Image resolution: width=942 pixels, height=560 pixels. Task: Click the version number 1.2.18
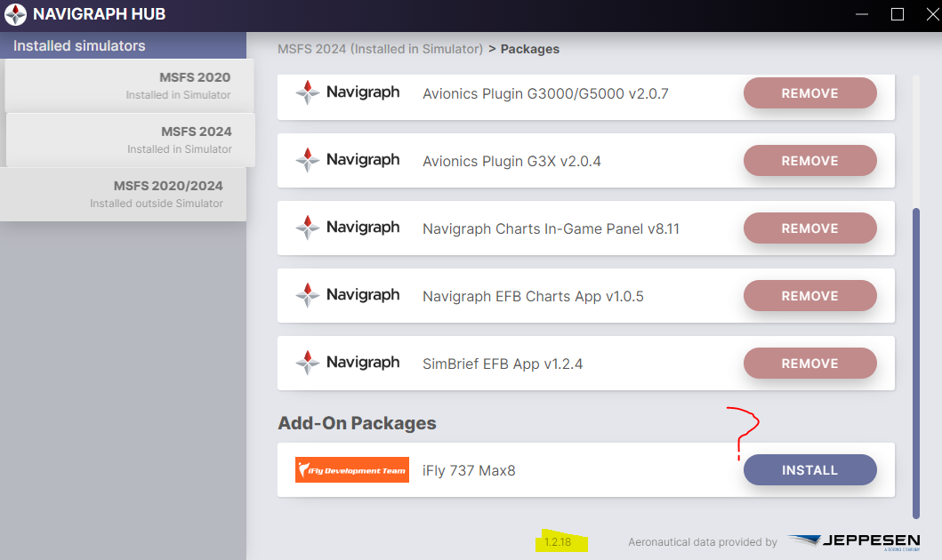558,542
